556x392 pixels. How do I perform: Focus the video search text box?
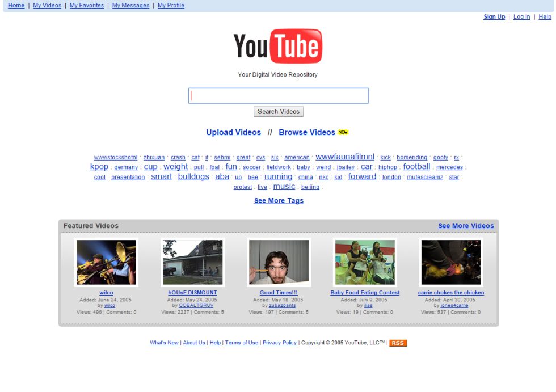[x=279, y=96]
